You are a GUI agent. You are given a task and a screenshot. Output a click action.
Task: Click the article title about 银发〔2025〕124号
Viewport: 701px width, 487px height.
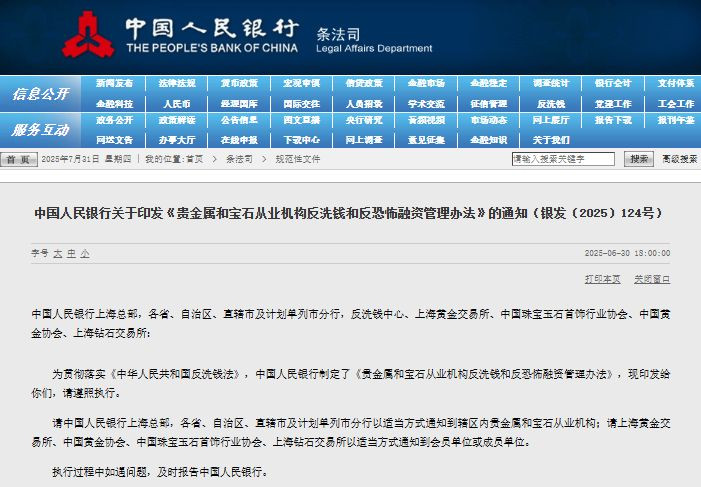point(348,213)
